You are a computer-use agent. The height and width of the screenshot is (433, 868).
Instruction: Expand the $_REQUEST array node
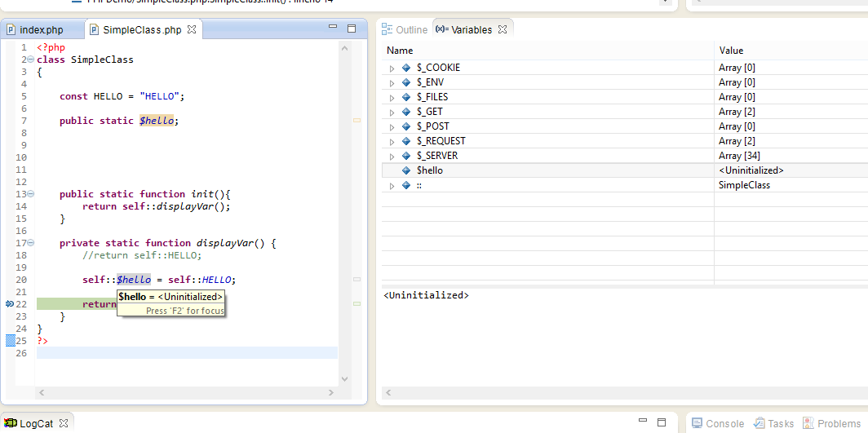tap(392, 141)
